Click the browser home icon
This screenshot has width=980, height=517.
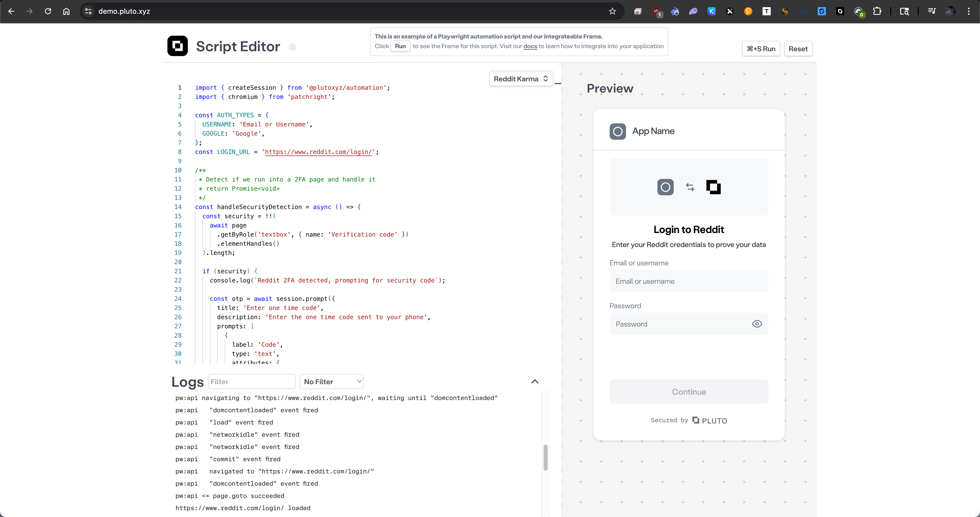point(66,11)
